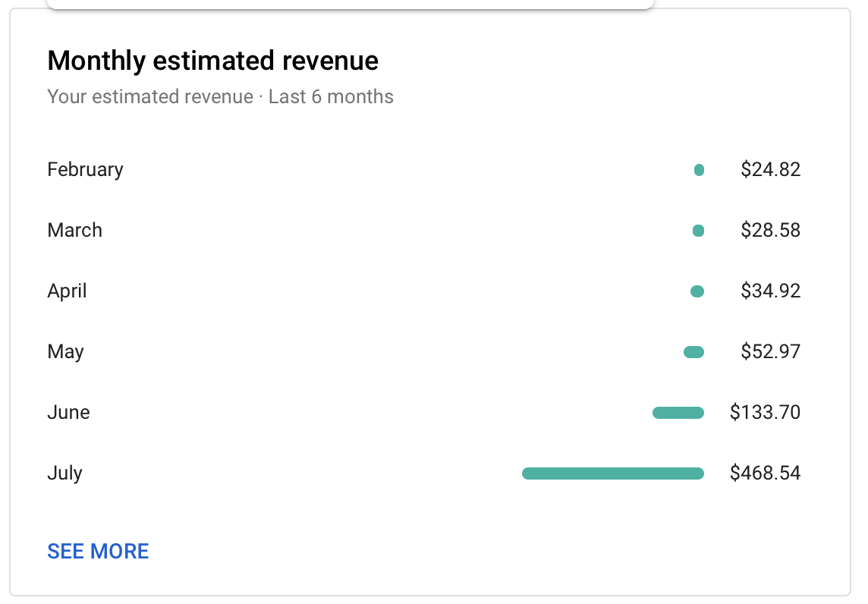Click the February revenue dot
The width and height of the screenshot is (868, 604).
[x=699, y=170]
